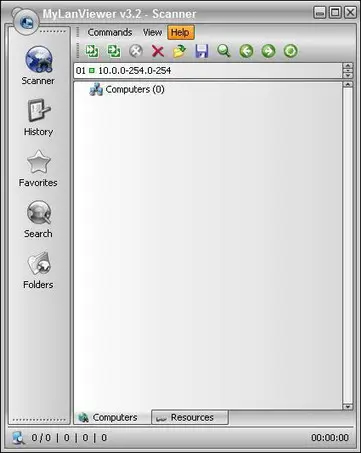
Task: Open the Favorites panel
Action: tap(38, 168)
